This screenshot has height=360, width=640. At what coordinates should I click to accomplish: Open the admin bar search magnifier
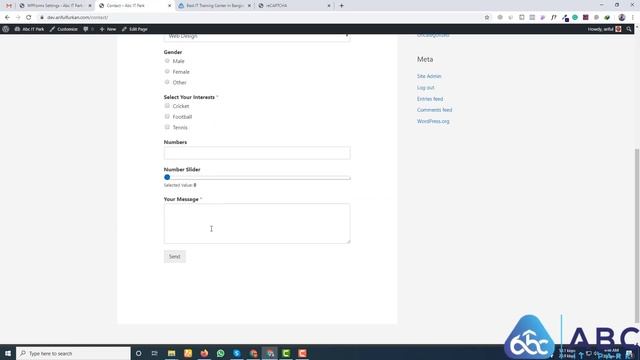[x=629, y=29]
